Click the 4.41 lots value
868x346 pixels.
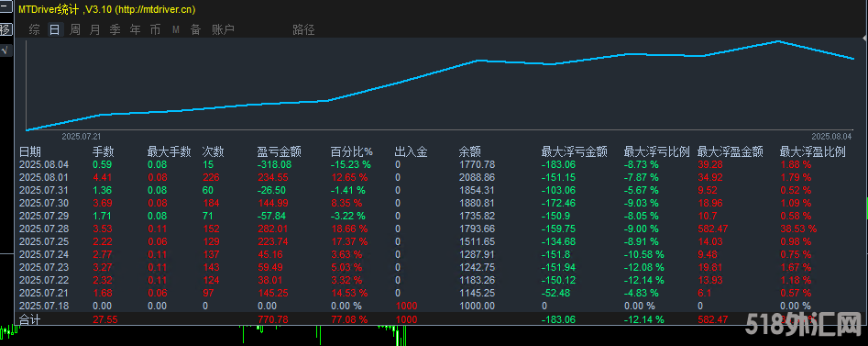(102, 177)
